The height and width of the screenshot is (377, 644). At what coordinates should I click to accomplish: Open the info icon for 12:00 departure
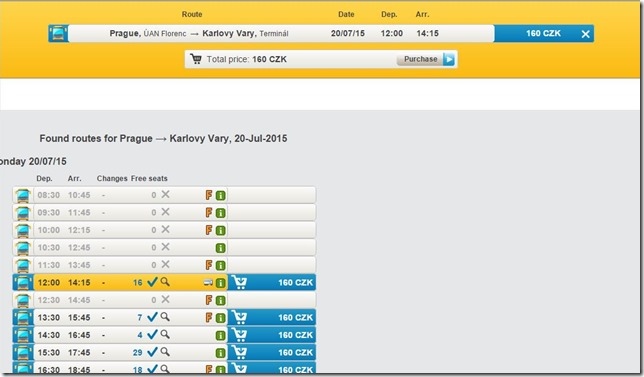pyautogui.click(x=221, y=283)
